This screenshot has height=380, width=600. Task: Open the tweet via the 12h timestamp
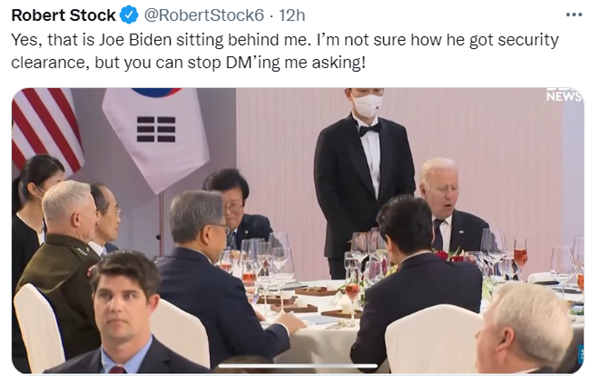[x=292, y=15]
